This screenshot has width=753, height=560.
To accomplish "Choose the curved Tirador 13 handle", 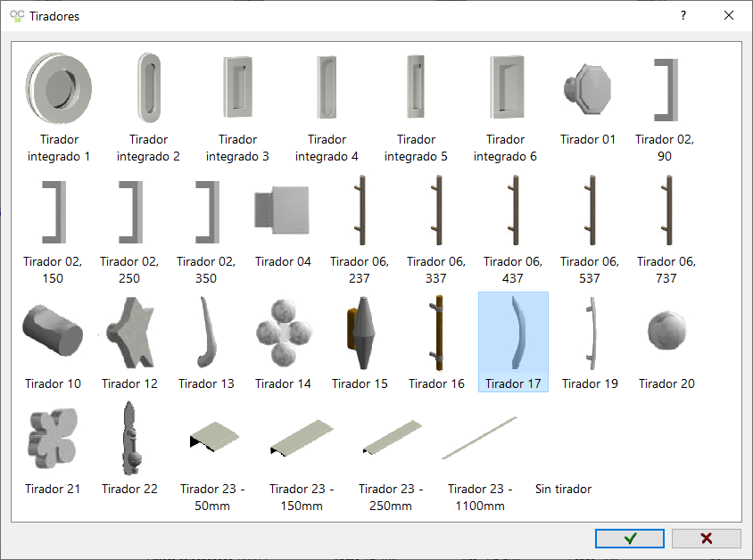I will point(206,342).
